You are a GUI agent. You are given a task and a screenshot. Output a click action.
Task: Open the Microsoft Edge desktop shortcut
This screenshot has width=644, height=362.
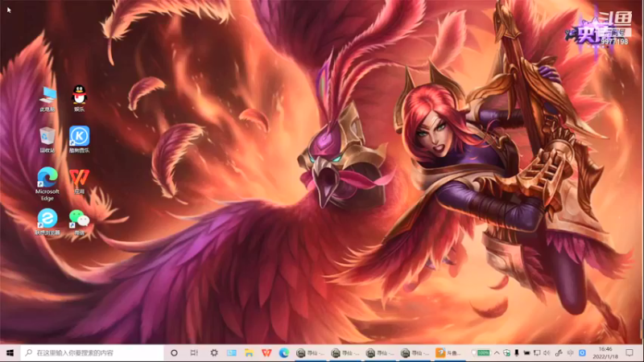[47, 184]
